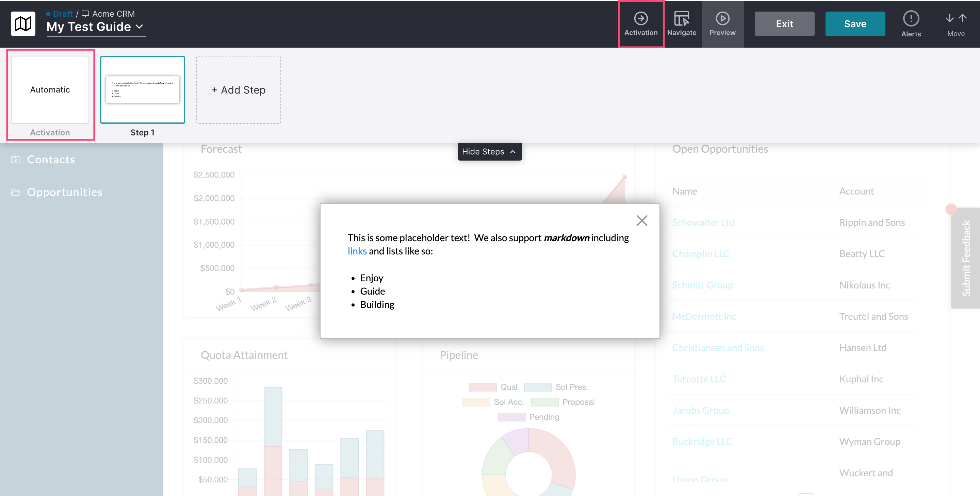
Task: Open the Navigate tool
Action: click(x=681, y=23)
